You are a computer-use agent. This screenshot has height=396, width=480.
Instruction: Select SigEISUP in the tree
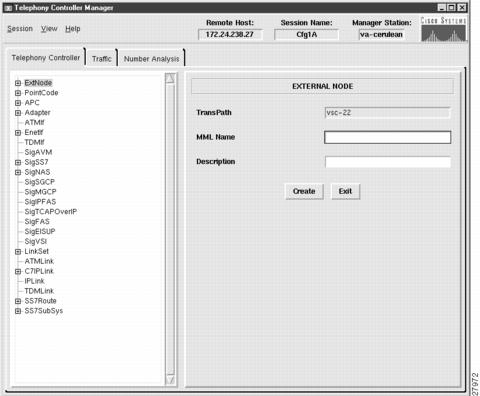(x=40, y=232)
